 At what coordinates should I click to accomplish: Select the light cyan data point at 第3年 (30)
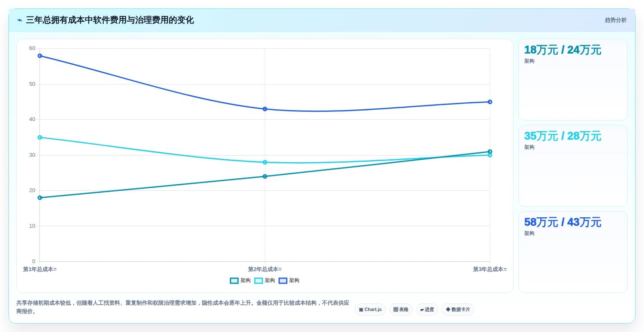pos(490,155)
